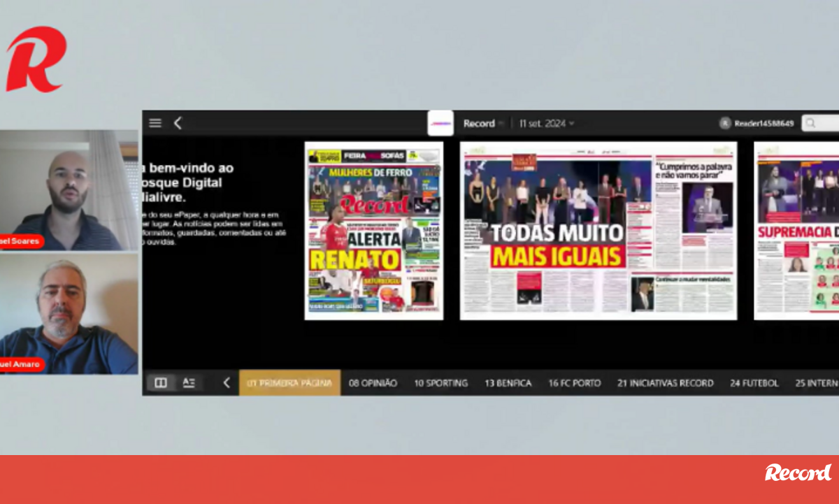The width and height of the screenshot is (839, 504).
Task: Open the Supremacia page thumbnail
Action: point(796,231)
